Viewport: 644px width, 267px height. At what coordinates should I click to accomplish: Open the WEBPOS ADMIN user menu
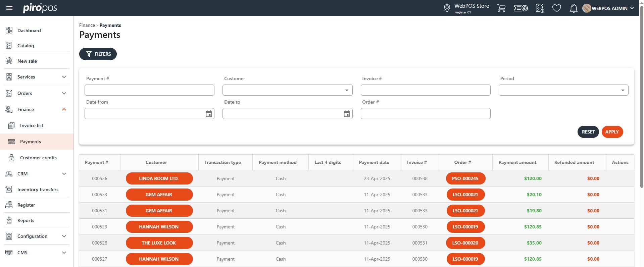pyautogui.click(x=608, y=8)
